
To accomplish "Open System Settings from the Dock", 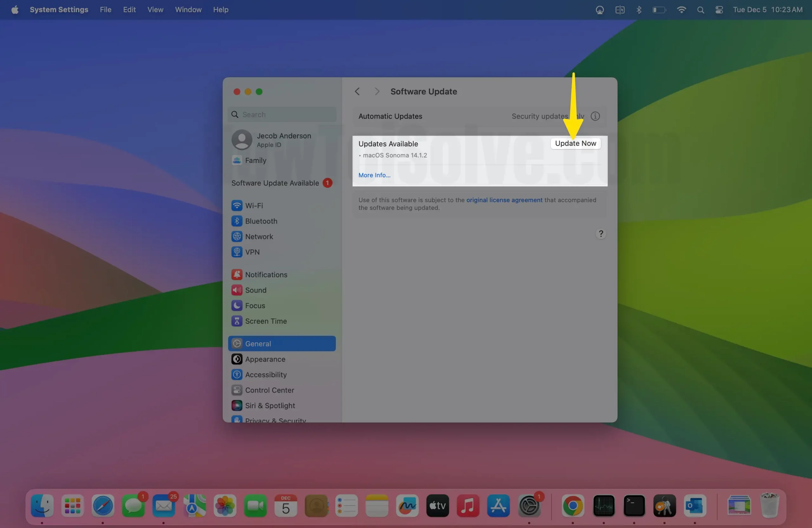I will 529,506.
